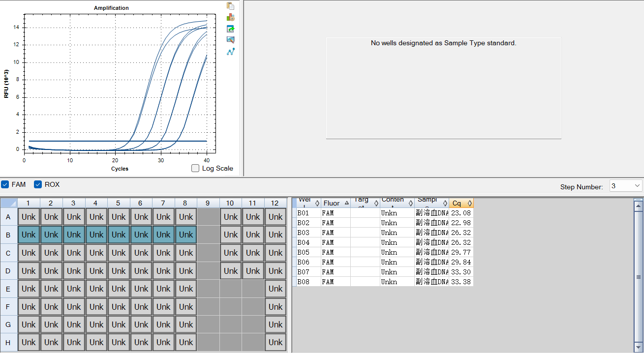Click the sample name cell in row B07

(431, 272)
